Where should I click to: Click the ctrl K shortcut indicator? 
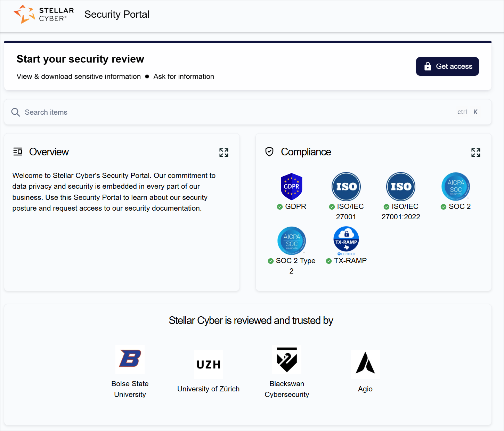pyautogui.click(x=467, y=112)
